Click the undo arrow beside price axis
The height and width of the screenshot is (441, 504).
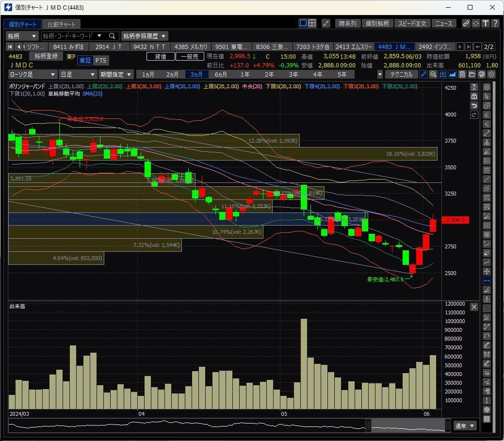pos(473,105)
